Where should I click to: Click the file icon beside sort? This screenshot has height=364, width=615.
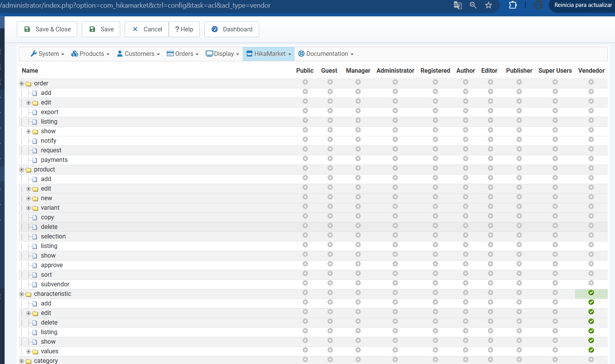pyautogui.click(x=35, y=275)
